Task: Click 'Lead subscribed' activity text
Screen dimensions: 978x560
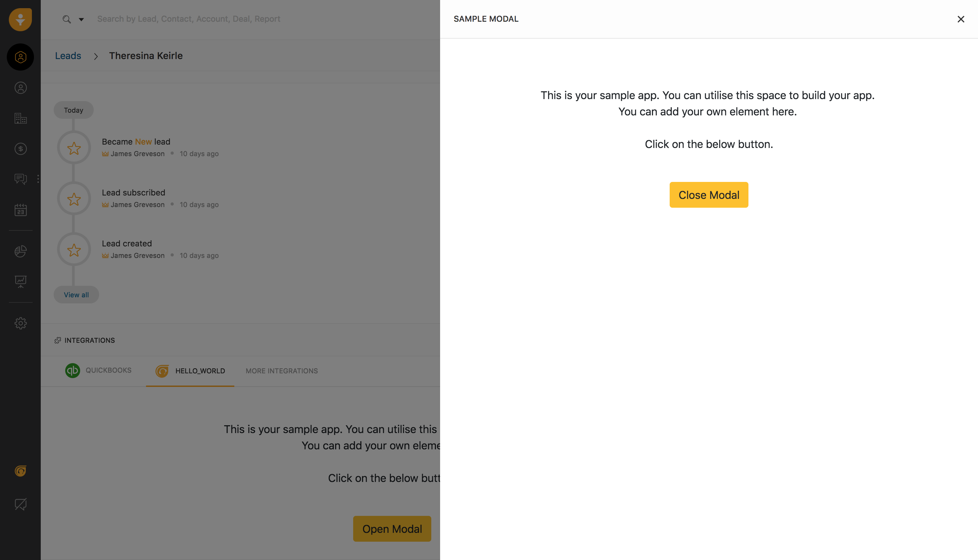Action: [133, 192]
